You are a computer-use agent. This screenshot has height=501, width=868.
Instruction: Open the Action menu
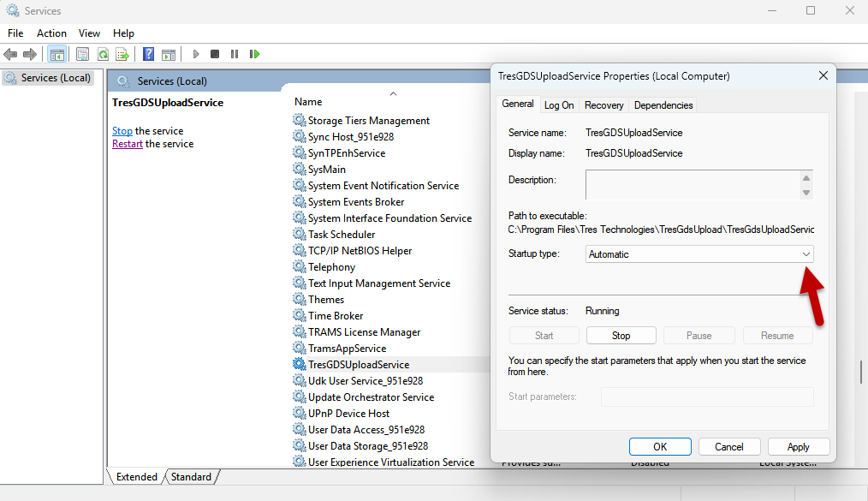[51, 33]
